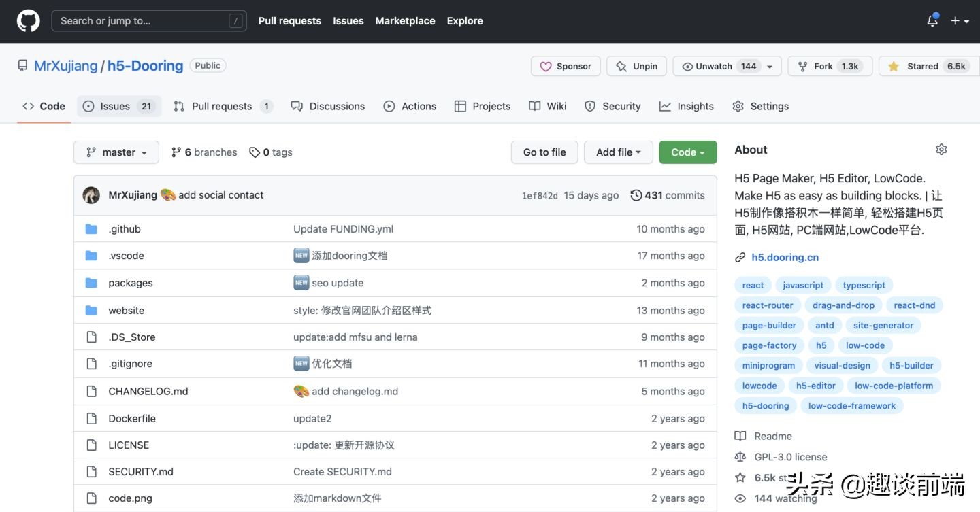Screen dimensions: 980x512
Task: Expand the green Code dropdown
Action: pyautogui.click(x=688, y=152)
